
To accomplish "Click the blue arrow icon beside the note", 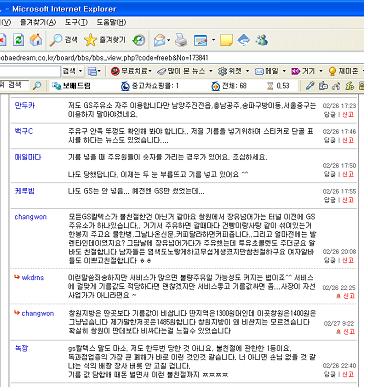I will pos(244,40).
